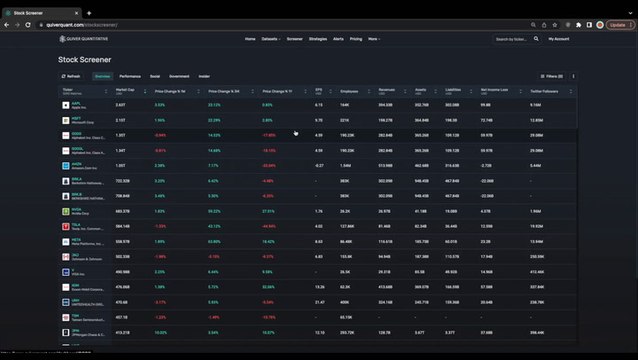This screenshot has height=360, width=638.
Task: Click the JPMorgan Chase logo icon
Action: (x=66, y=333)
